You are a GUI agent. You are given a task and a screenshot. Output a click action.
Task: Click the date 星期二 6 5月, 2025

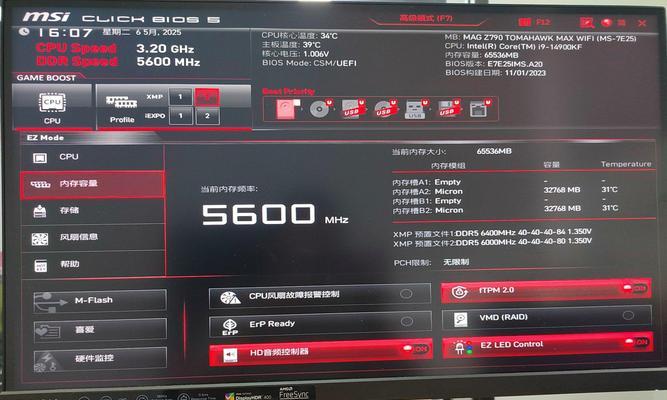click(142, 32)
